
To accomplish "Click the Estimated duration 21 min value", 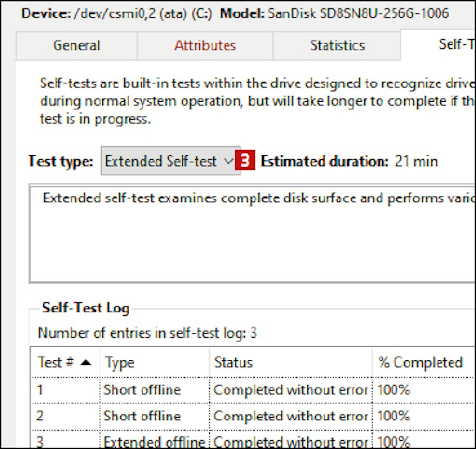I will click(416, 161).
